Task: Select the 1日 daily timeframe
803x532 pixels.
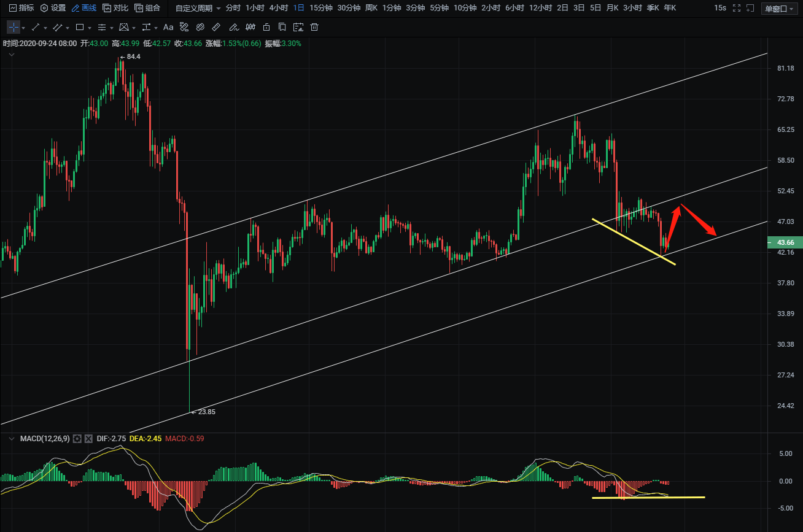Action: [298, 8]
